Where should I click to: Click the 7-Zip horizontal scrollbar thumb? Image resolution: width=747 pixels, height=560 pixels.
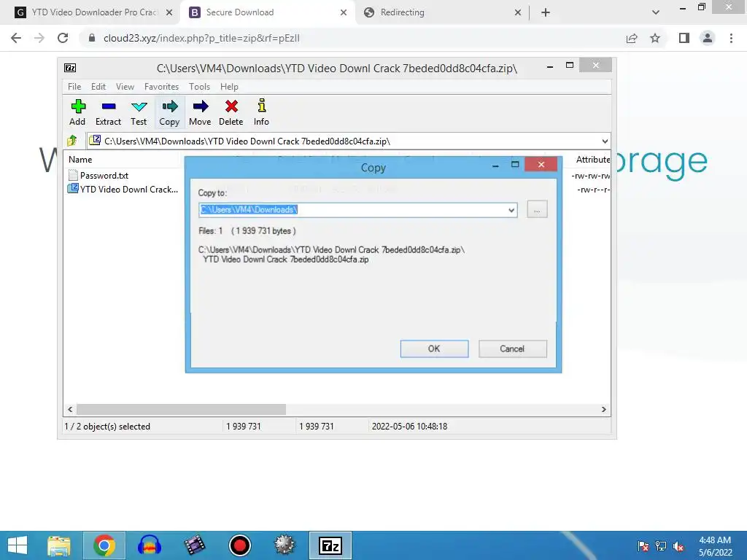tap(182, 410)
